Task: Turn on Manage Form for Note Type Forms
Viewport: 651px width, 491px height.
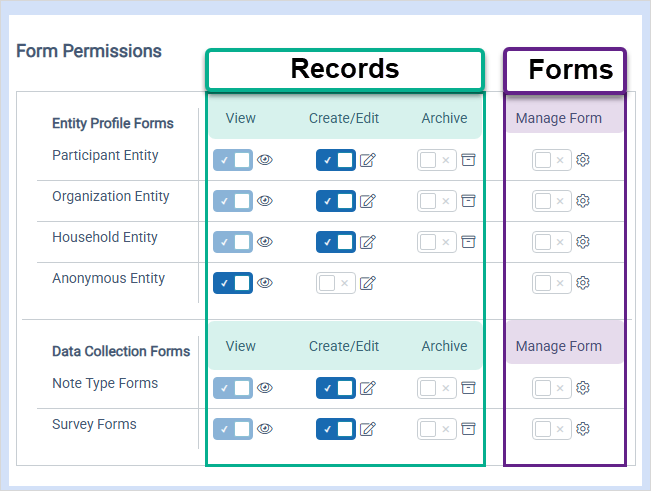Action: click(x=552, y=388)
